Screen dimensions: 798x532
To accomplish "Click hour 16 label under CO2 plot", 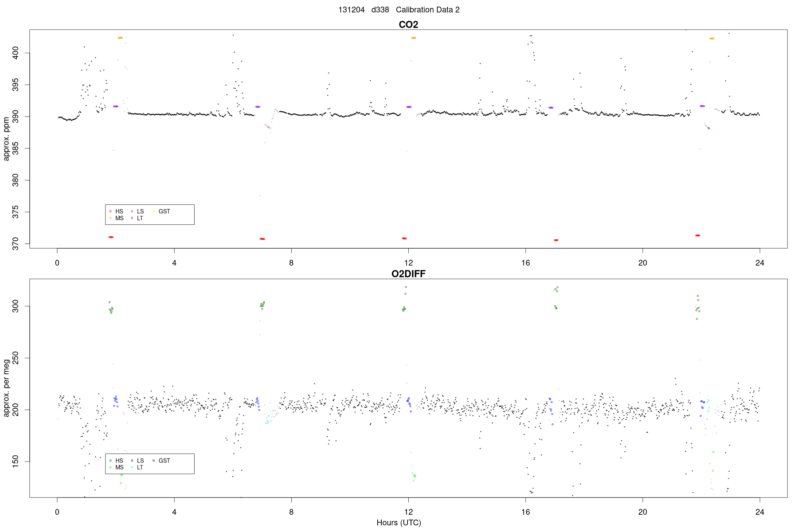I will (x=526, y=263).
